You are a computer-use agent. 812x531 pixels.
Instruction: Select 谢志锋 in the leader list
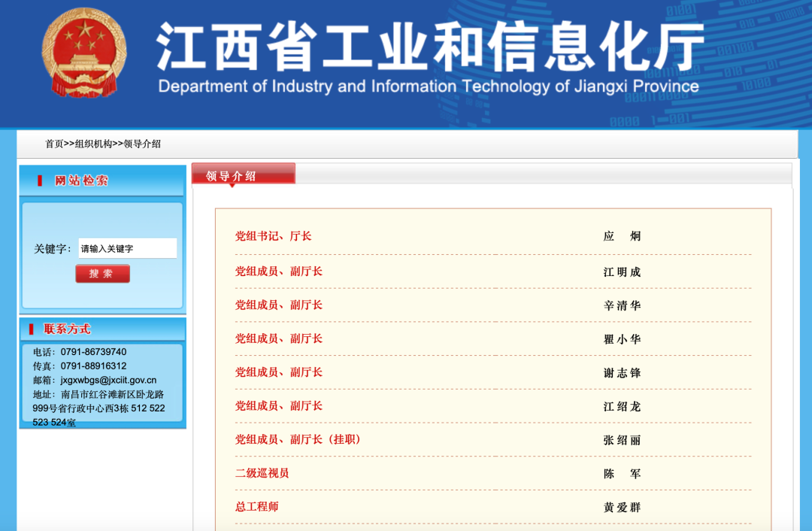pos(622,373)
